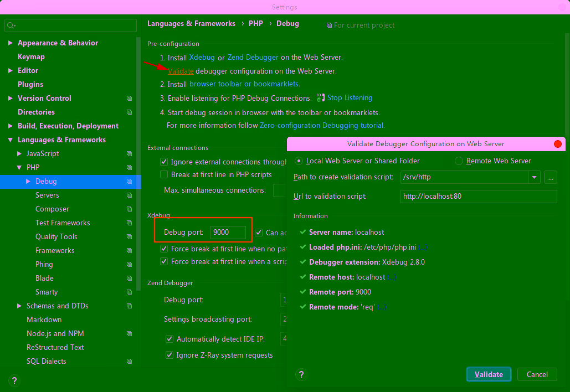Click the orange Validate link
570x392 pixels.
(x=181, y=71)
